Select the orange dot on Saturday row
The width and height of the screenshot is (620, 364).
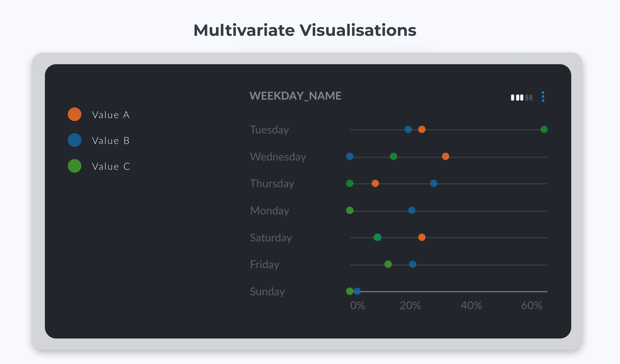coord(421,238)
